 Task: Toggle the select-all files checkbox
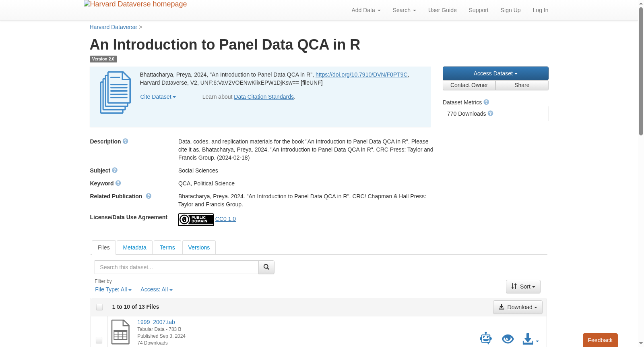[x=99, y=307]
